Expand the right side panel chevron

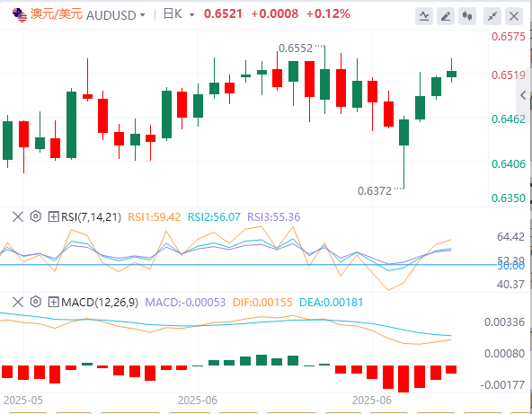coord(523,95)
